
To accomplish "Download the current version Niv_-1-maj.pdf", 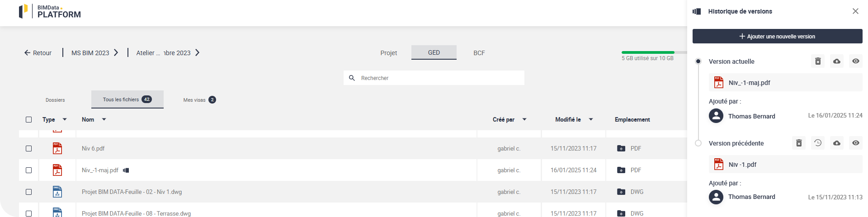I will 837,61.
